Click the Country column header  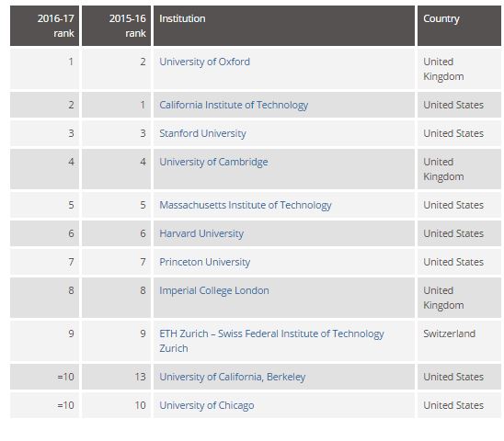[x=459, y=26]
